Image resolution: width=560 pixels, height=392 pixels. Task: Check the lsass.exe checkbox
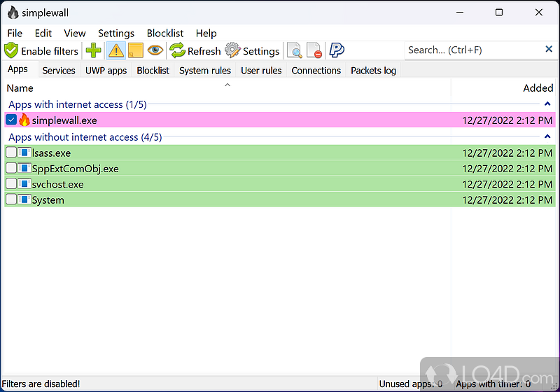point(11,153)
